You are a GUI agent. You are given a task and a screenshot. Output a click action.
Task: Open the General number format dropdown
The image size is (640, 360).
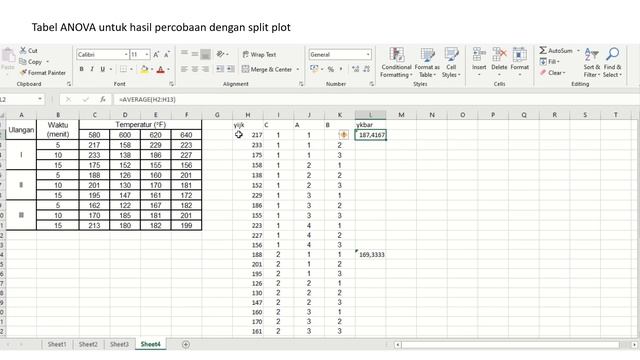pyautogui.click(x=368, y=54)
